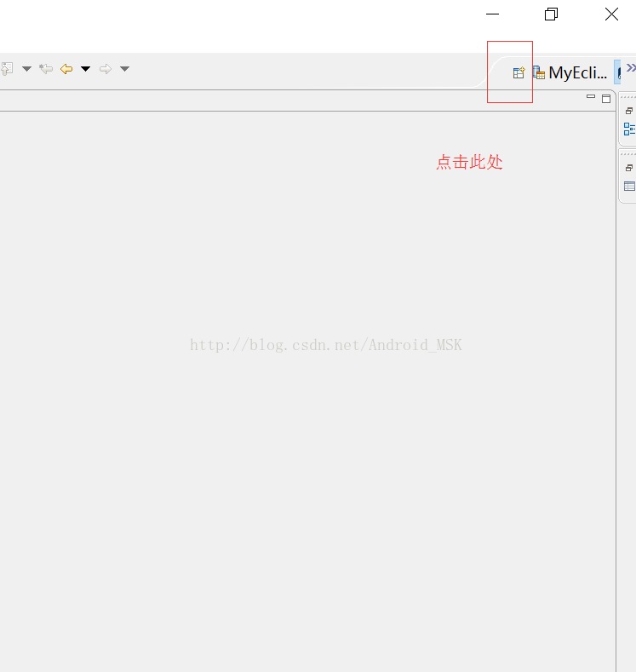Restore the stack holding the table-view icon
This screenshot has width=636, height=672.
(629, 168)
